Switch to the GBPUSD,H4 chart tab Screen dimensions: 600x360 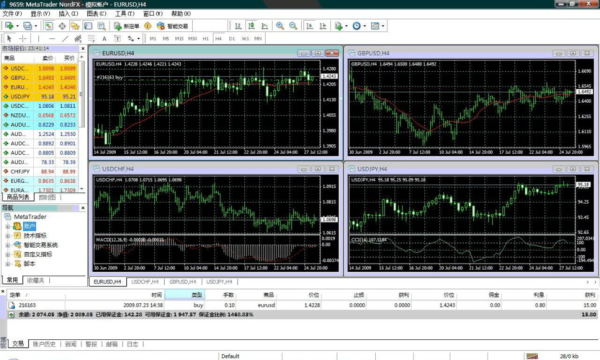183,282
